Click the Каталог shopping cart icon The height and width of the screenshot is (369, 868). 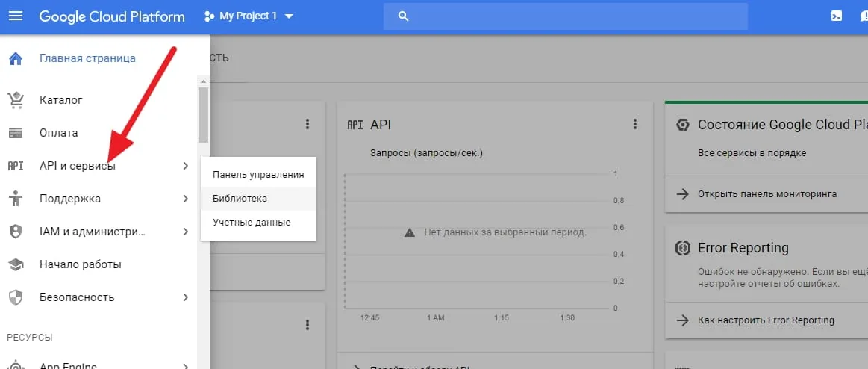click(x=16, y=100)
